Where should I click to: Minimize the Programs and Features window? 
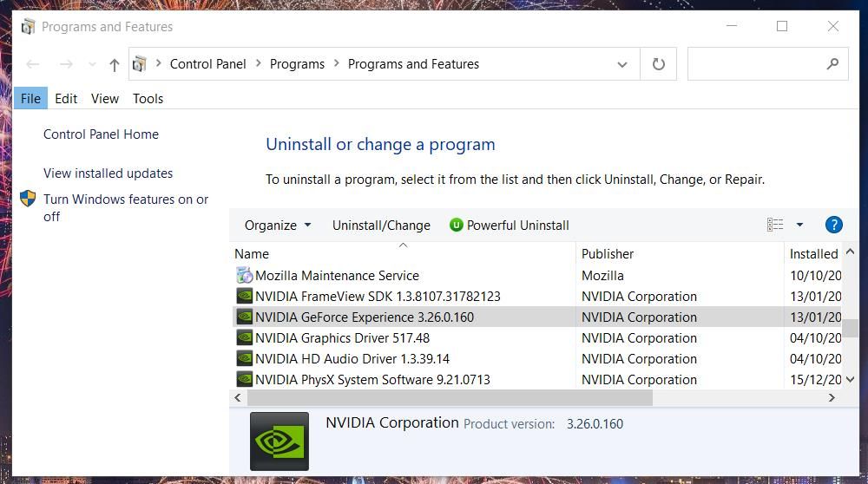click(732, 26)
